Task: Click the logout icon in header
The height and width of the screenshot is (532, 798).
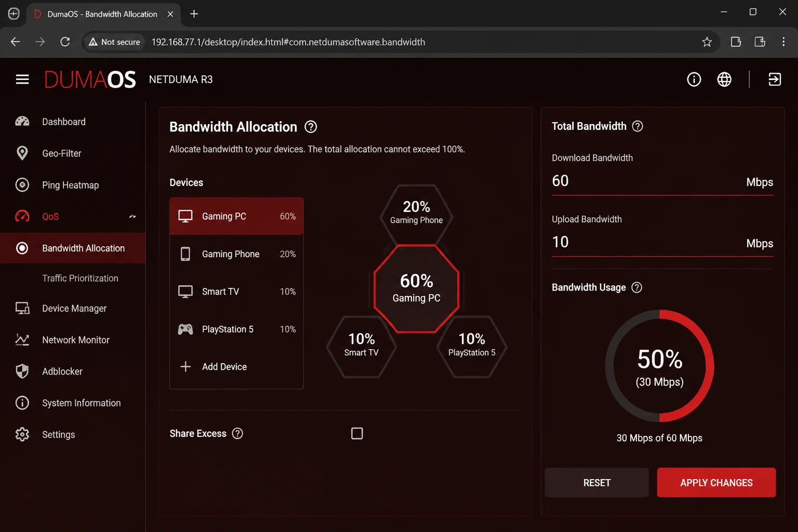Action: coord(775,79)
